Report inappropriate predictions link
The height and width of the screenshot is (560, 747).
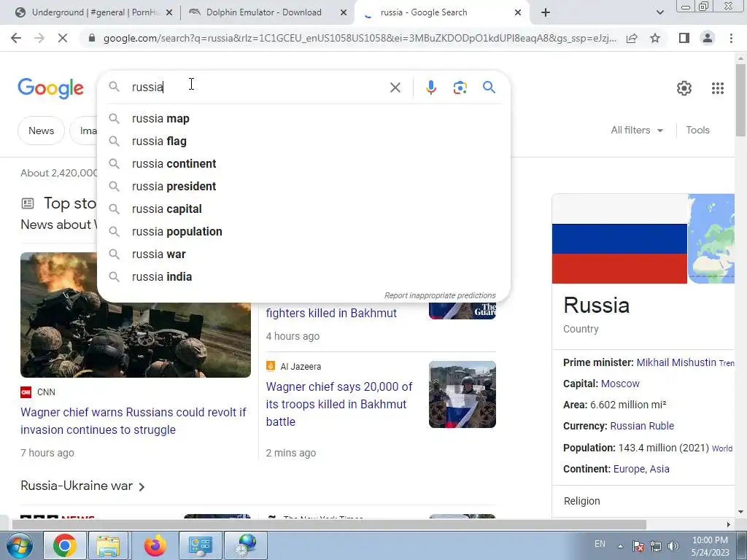(440, 295)
